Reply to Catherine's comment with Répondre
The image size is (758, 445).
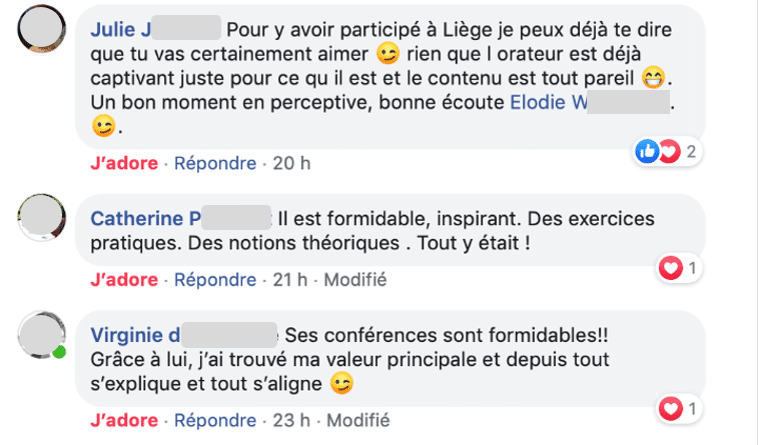coord(215,280)
